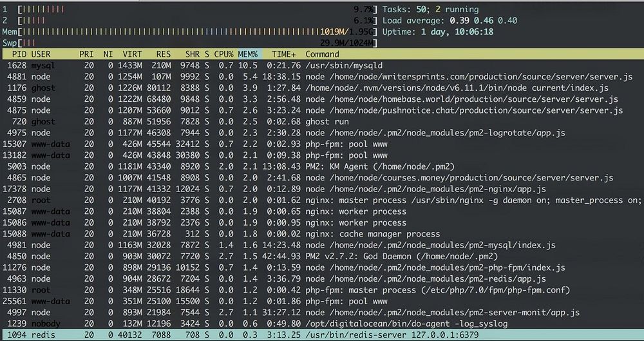Click the 32412 SHR value in row 15307

click(x=187, y=144)
